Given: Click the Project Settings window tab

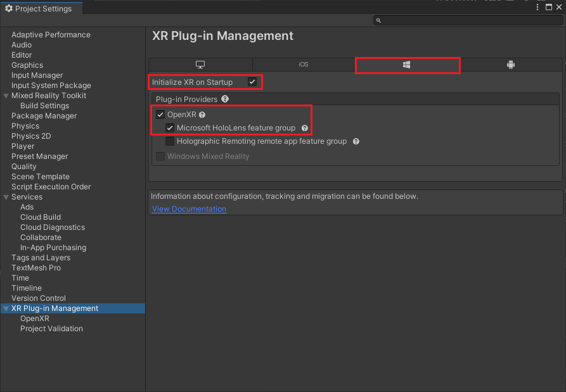Looking at the screenshot, I should click(41, 8).
